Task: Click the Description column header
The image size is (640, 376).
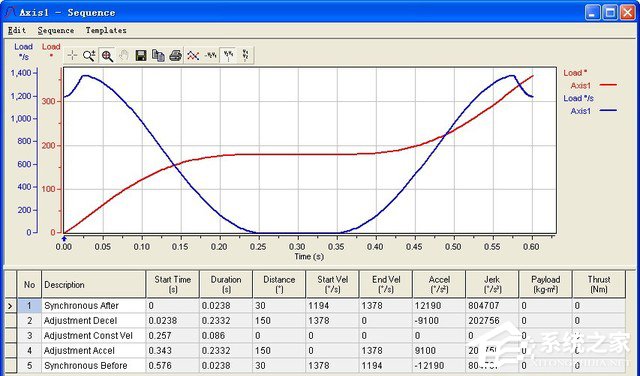Action: [x=93, y=284]
